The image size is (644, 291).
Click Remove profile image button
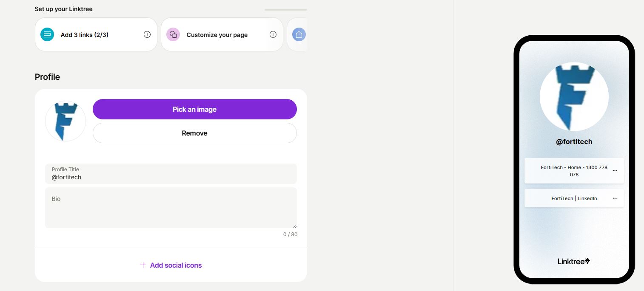(x=194, y=133)
